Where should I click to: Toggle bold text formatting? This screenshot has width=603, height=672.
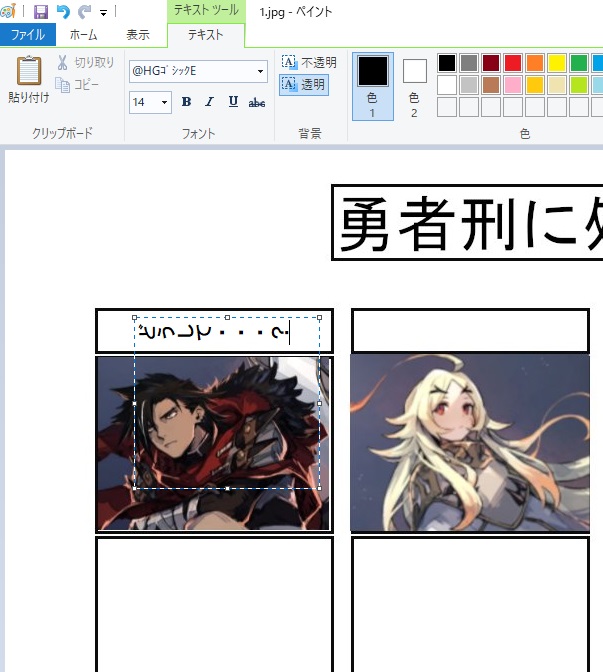coord(187,102)
